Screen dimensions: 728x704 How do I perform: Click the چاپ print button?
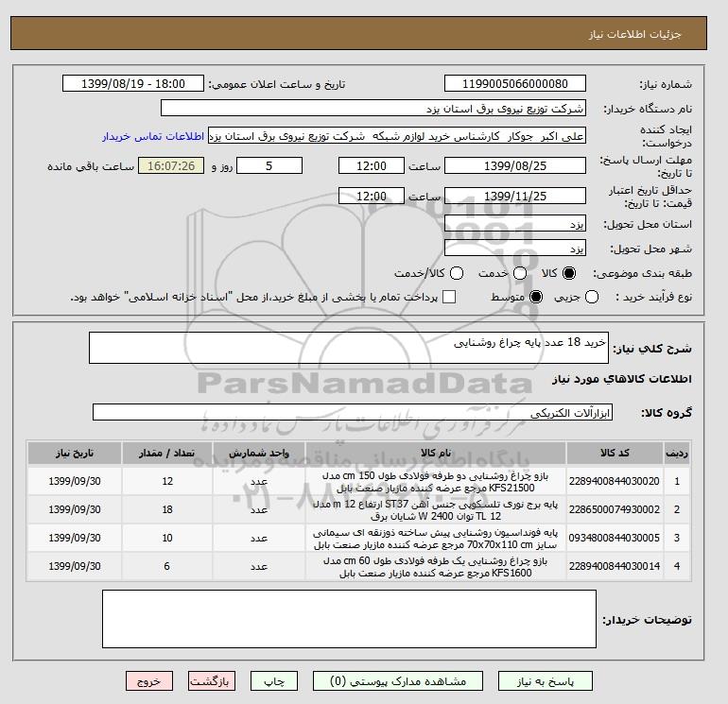[x=274, y=681]
